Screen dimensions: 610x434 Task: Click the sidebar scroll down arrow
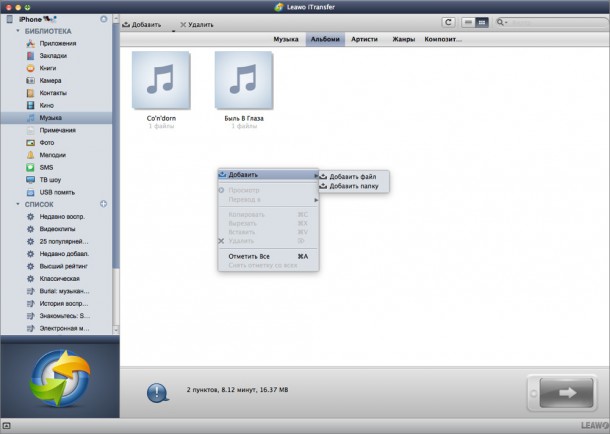(116, 330)
